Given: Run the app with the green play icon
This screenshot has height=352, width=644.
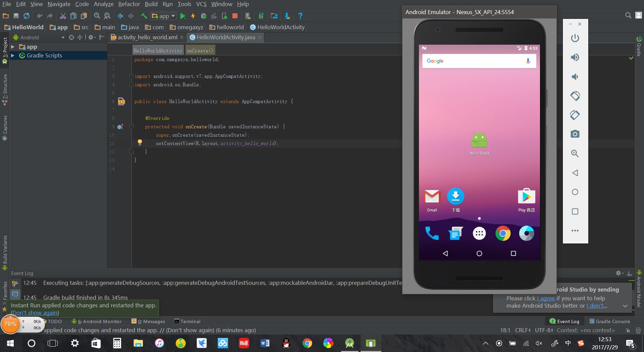Looking at the screenshot, I should pyautogui.click(x=183, y=16).
